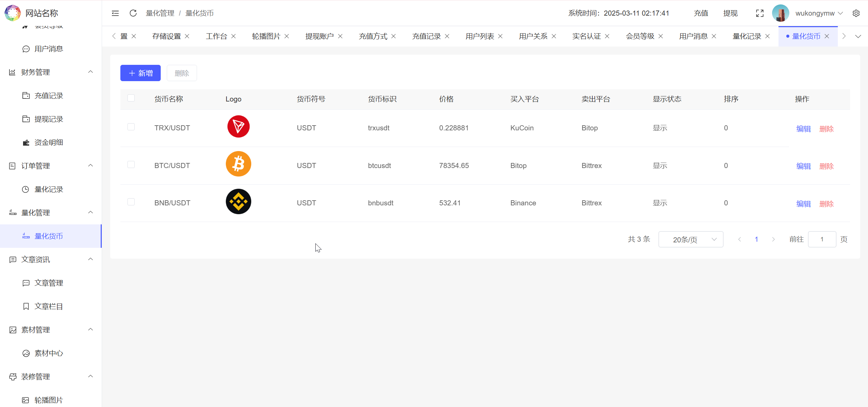Image resolution: width=868 pixels, height=407 pixels.
Task: Check the BTC/USDT row checkbox
Action: click(x=131, y=164)
